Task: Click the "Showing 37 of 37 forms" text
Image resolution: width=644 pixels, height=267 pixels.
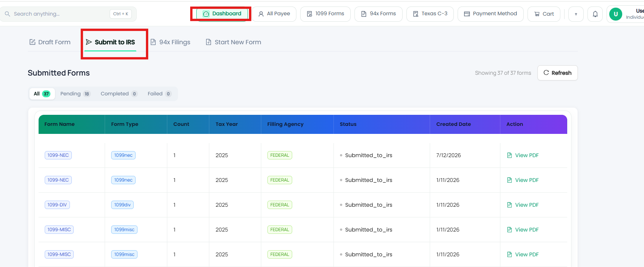Action: coord(503,73)
